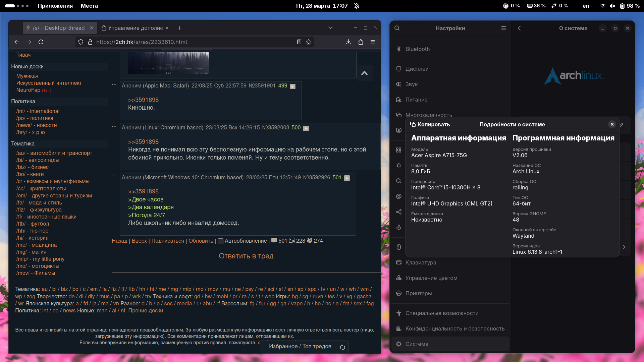The image size is (644, 362).
Task: Click the >>3591898 quote link in post 499
Action: [x=143, y=100]
